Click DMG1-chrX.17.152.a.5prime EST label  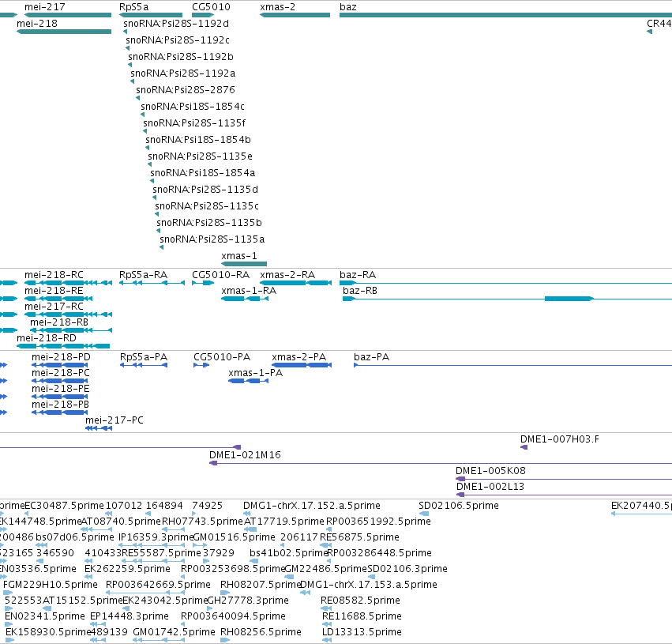coord(312,506)
